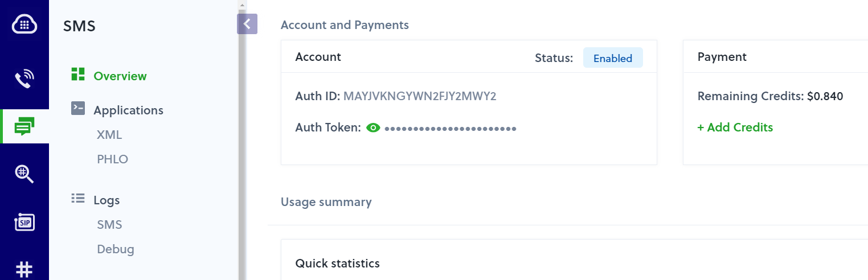
Task: Open the phone number lookup icon
Action: [x=24, y=173]
